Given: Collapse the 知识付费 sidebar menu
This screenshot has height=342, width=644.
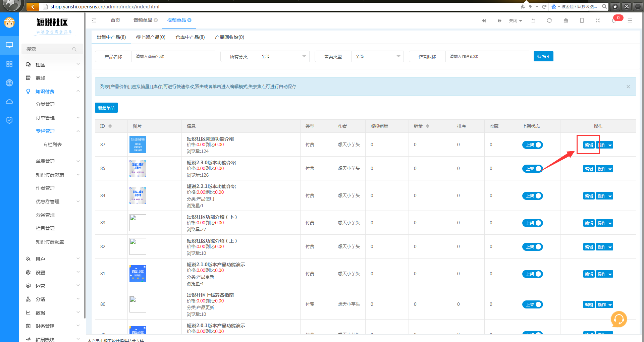Looking at the screenshot, I should pyautogui.click(x=53, y=92).
